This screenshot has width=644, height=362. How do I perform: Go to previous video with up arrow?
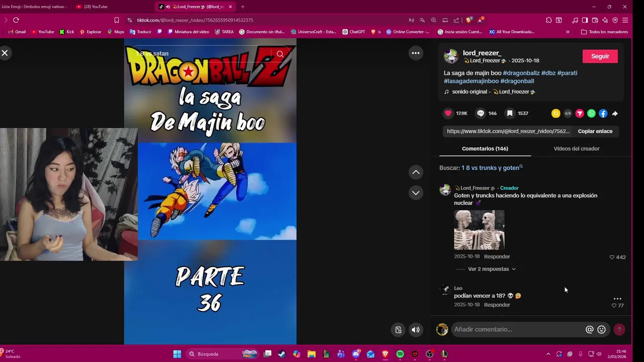pyautogui.click(x=416, y=172)
